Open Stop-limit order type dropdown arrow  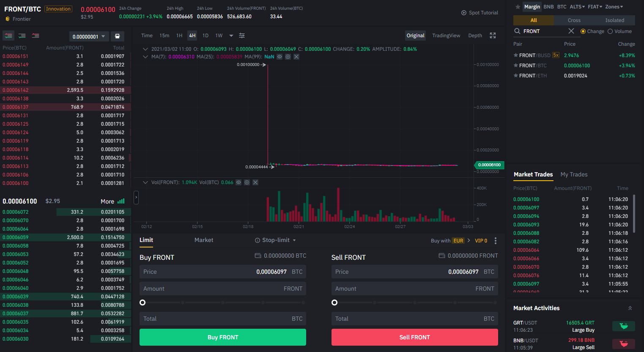click(x=294, y=240)
